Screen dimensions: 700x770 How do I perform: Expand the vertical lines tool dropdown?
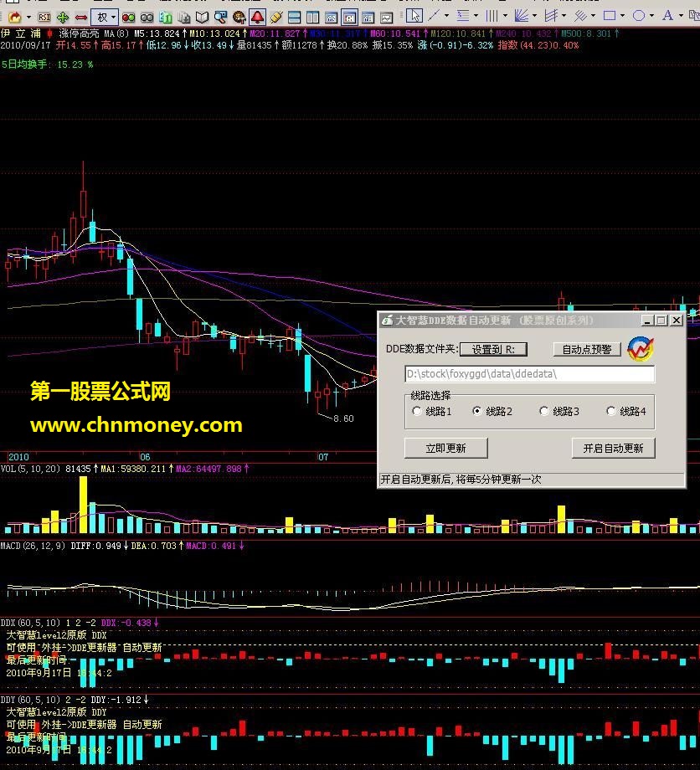point(505,16)
